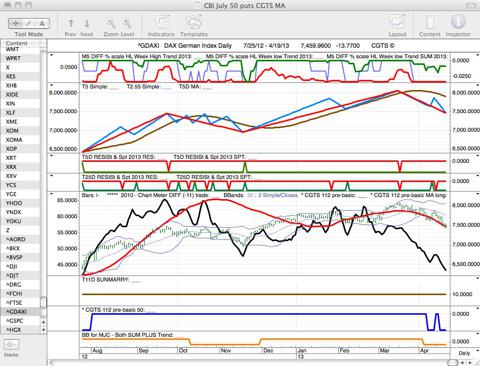
Task: Select X in the symbol list
Action: (21, 67)
